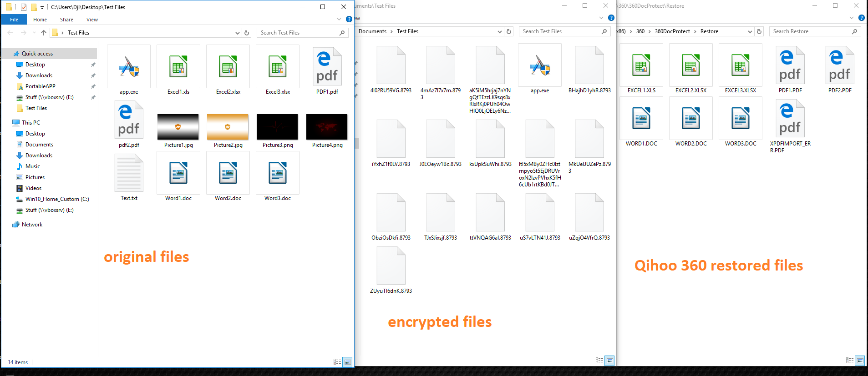This screenshot has width=868, height=376.
Task: Switch left window to Details view
Action: 337,362
